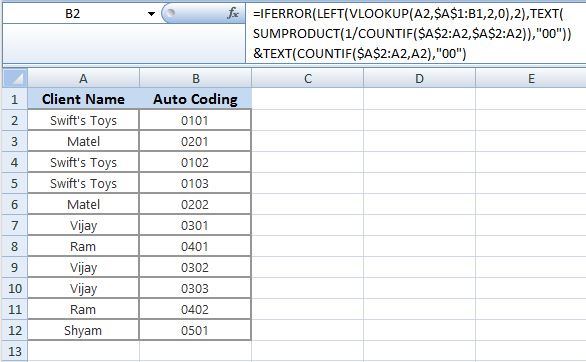Select 'Vijay' in row 10

[x=83, y=288]
